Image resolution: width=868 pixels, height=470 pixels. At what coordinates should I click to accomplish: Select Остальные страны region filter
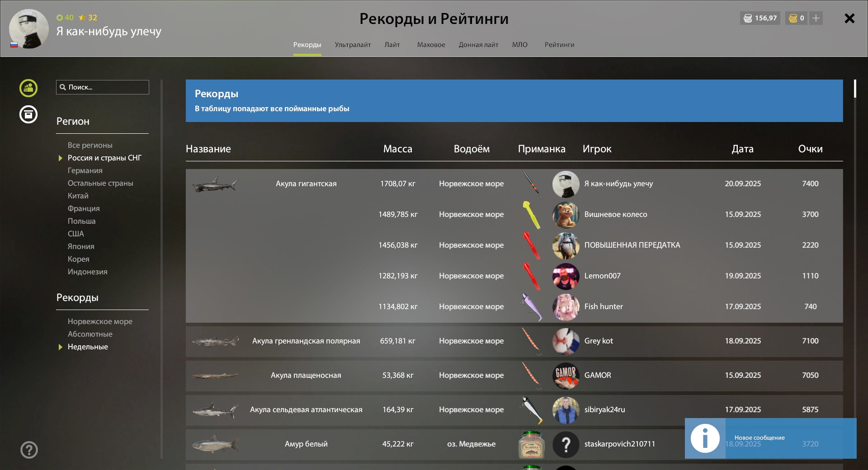pos(100,183)
